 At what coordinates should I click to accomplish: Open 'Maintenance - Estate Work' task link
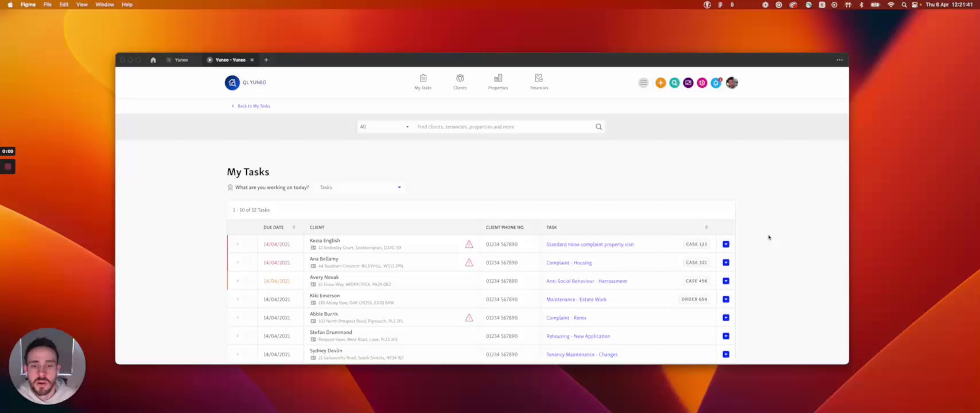(576, 299)
